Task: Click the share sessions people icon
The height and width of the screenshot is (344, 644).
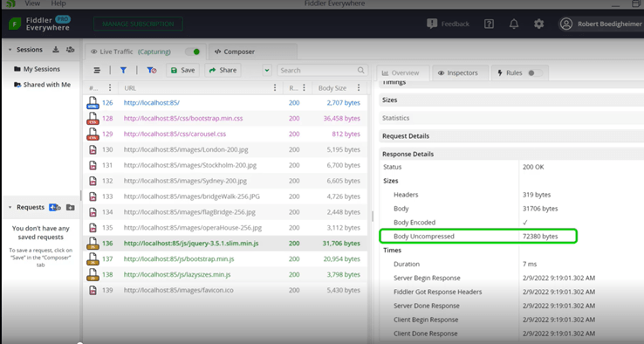Action: click(x=70, y=49)
